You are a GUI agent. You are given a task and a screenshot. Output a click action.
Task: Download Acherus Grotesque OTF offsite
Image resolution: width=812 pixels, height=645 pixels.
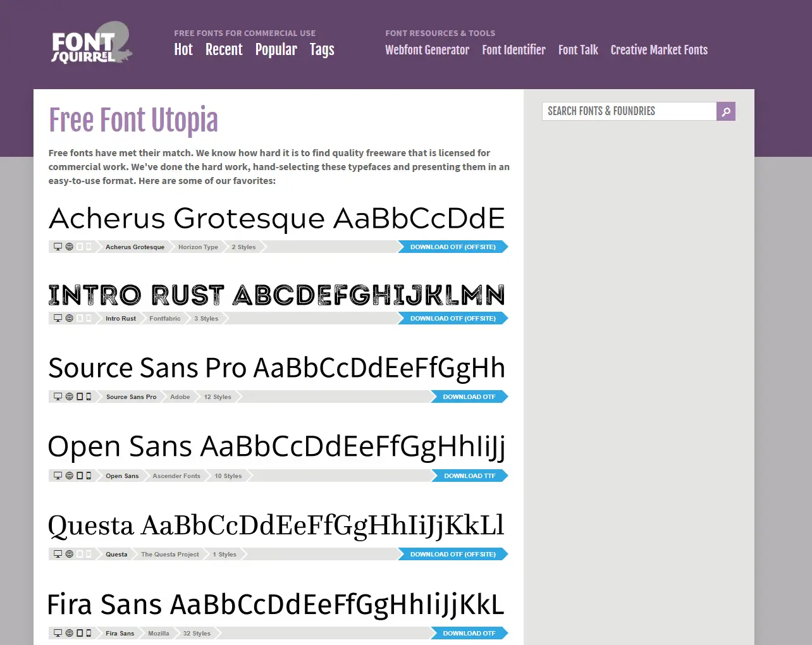click(453, 247)
